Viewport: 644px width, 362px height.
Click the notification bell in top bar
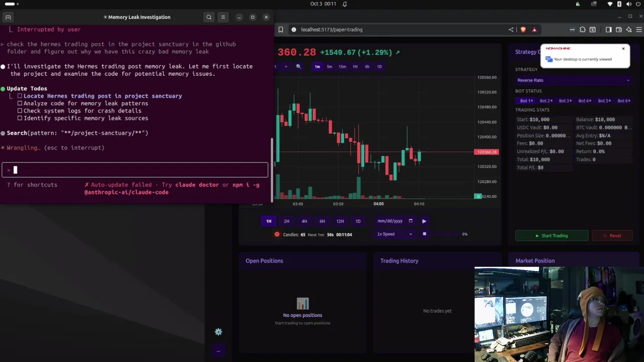pyautogui.click(x=345, y=4)
